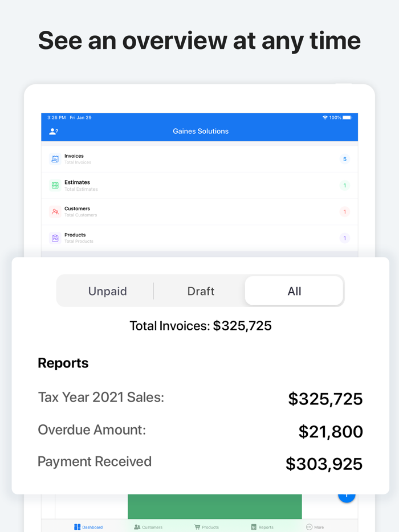Select Total Invoices: $325,725 text

click(201, 326)
